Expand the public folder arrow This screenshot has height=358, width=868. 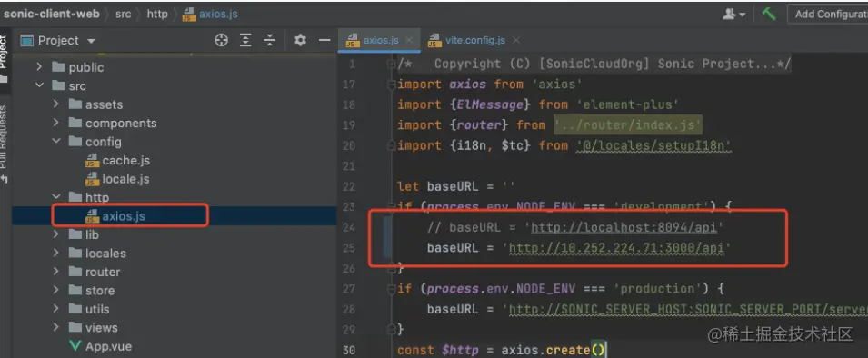coord(39,67)
